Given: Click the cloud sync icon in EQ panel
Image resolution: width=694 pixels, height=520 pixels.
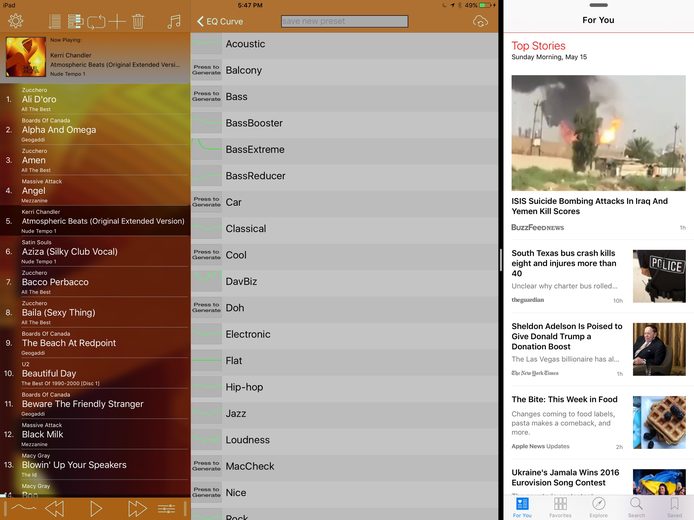Looking at the screenshot, I should point(480,21).
